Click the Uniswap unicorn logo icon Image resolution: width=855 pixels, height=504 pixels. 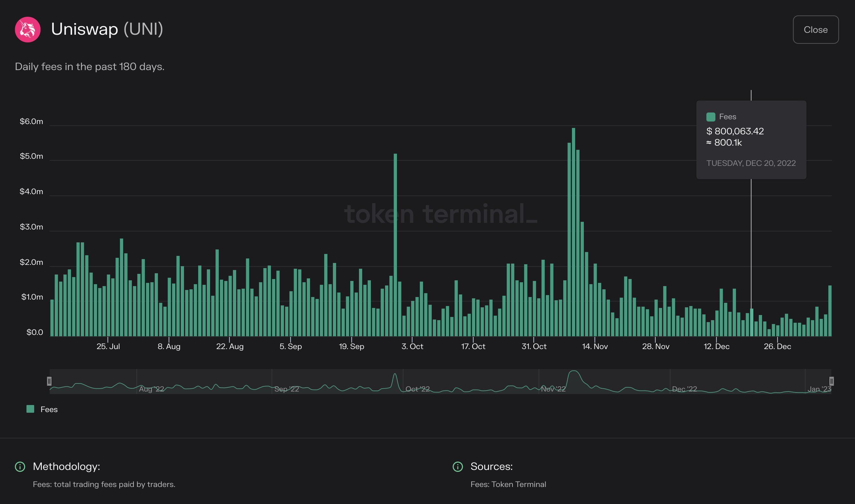tap(28, 30)
